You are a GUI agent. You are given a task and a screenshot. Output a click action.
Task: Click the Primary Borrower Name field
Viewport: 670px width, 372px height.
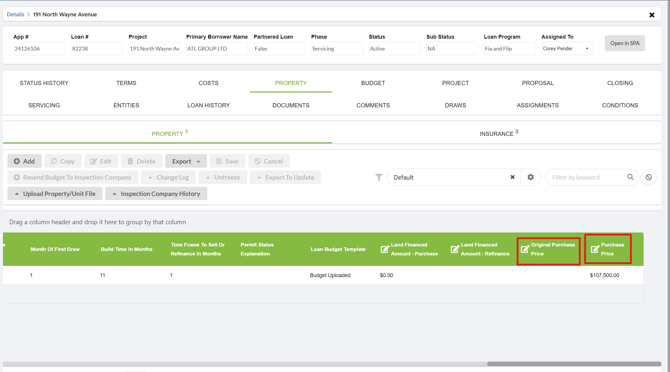[216, 49]
